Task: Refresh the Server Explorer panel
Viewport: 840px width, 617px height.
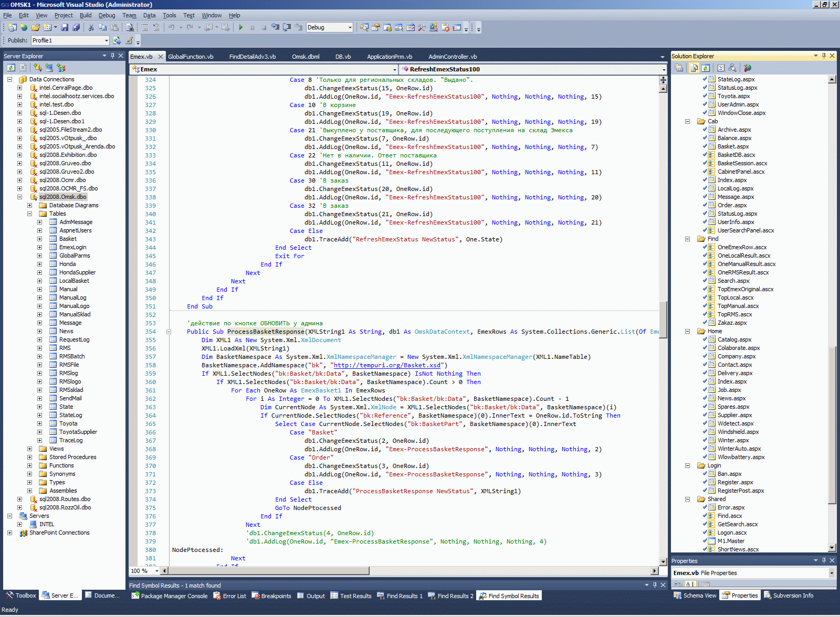Action: (x=11, y=68)
